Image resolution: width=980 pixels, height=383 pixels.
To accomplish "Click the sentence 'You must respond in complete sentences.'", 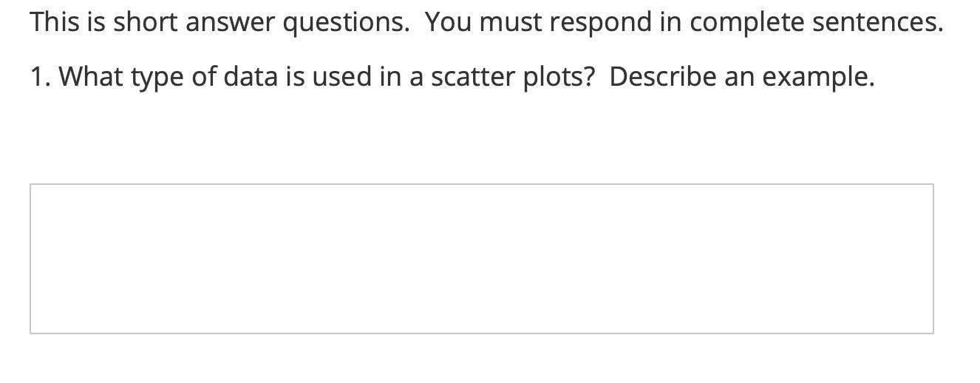I will point(684,22).
